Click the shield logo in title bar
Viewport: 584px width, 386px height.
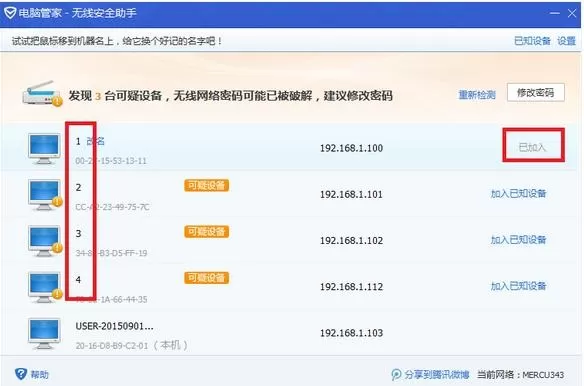point(10,13)
